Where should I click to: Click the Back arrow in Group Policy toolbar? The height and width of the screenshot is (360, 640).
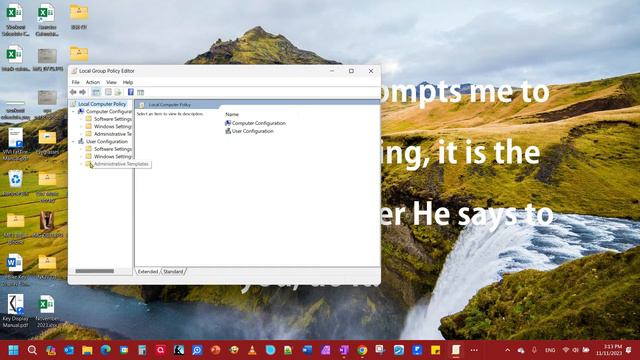pos(73,92)
